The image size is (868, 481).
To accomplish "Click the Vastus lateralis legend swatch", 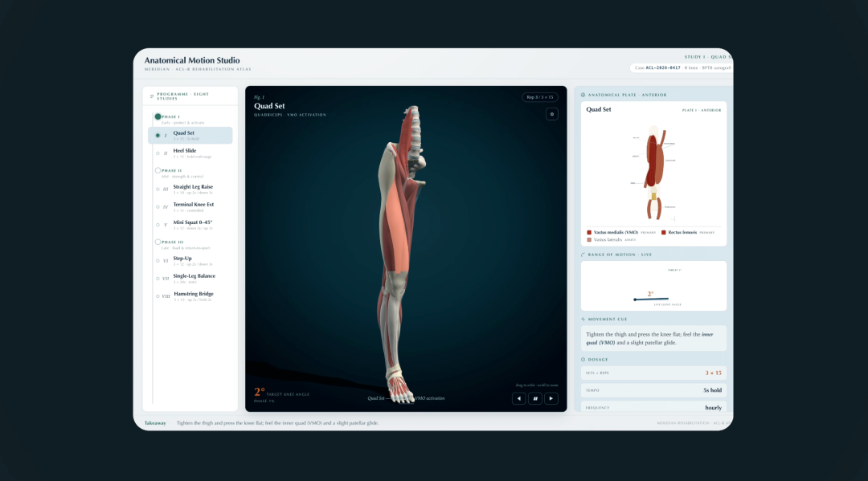I will (x=589, y=240).
